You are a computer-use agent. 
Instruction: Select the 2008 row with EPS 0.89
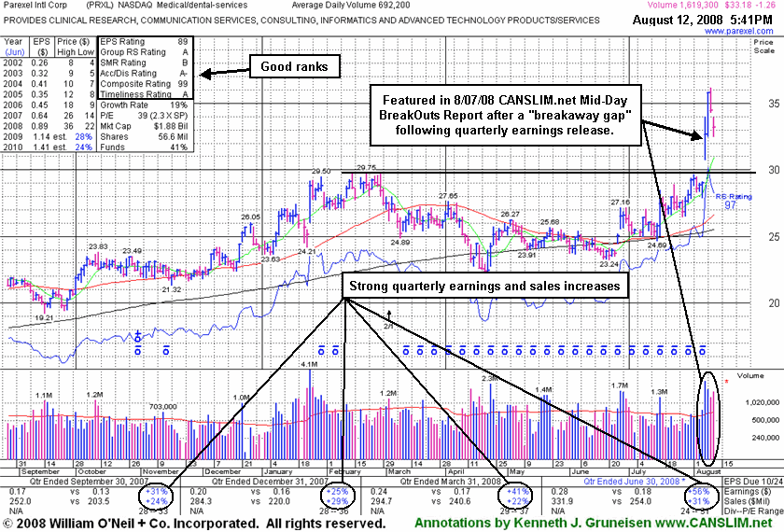49,126
